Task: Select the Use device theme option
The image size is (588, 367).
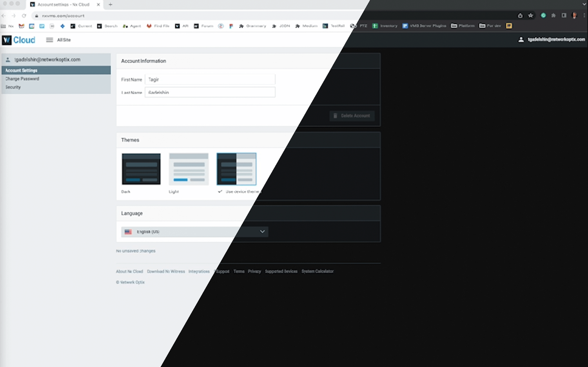Action: (236, 169)
